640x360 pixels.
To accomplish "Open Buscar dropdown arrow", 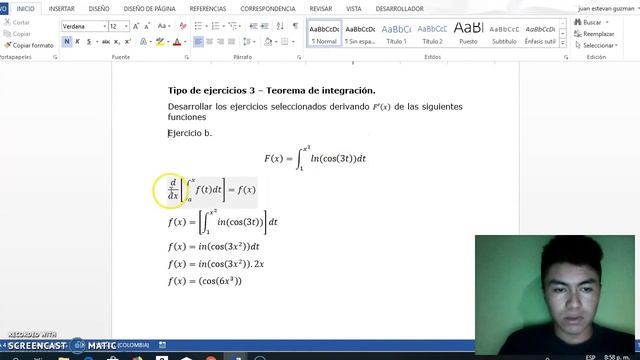I will tap(607, 22).
